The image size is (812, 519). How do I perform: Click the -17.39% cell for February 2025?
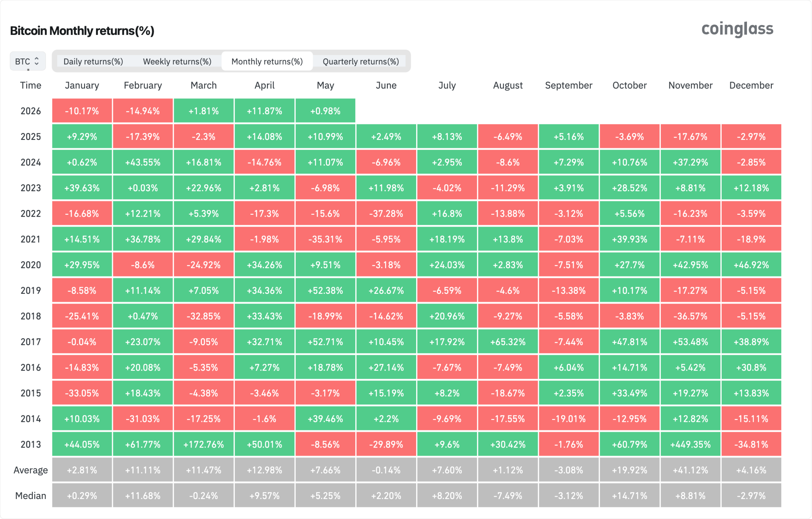pyautogui.click(x=143, y=136)
